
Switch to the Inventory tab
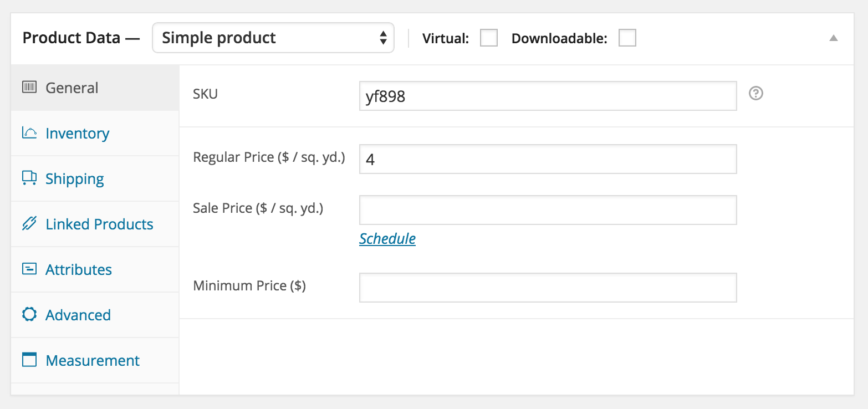pos(78,134)
